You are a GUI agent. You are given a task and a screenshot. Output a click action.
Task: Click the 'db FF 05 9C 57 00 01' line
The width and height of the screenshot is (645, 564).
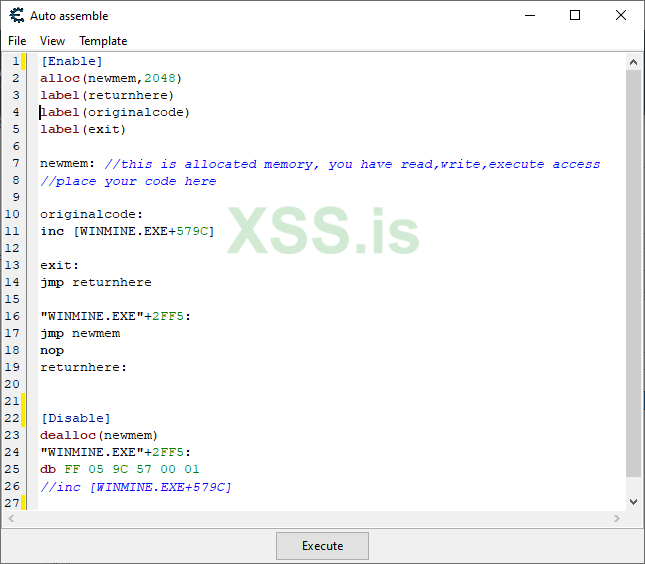coord(120,469)
